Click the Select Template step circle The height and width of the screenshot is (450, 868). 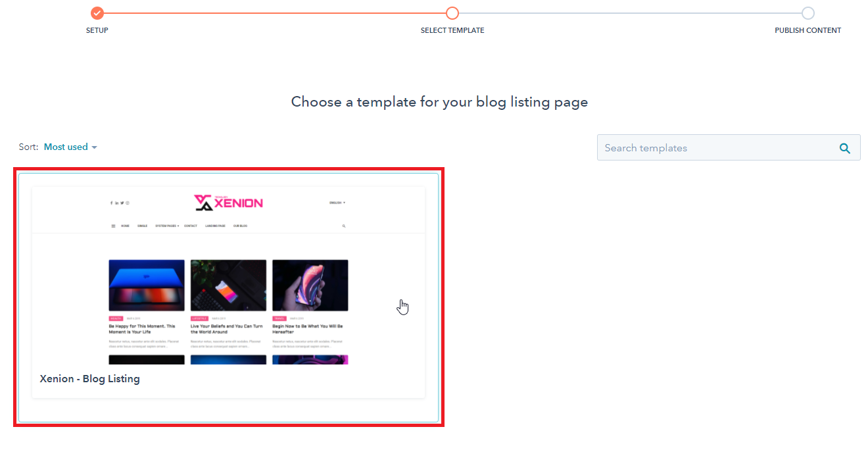pyautogui.click(x=452, y=13)
